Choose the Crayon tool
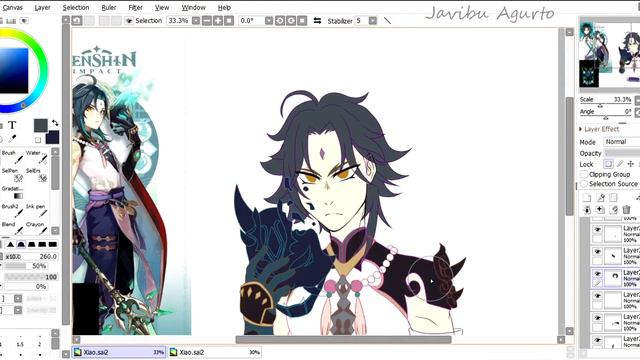640x360 pixels. (37, 228)
